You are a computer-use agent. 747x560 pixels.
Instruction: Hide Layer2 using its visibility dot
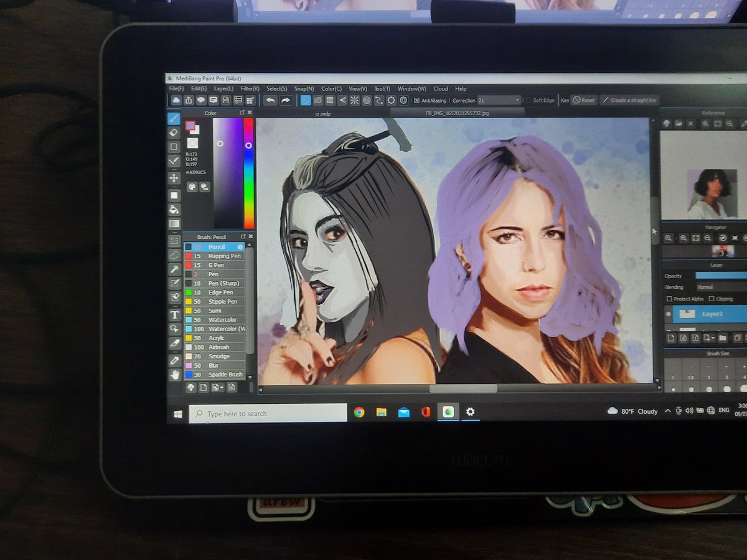[x=668, y=314]
